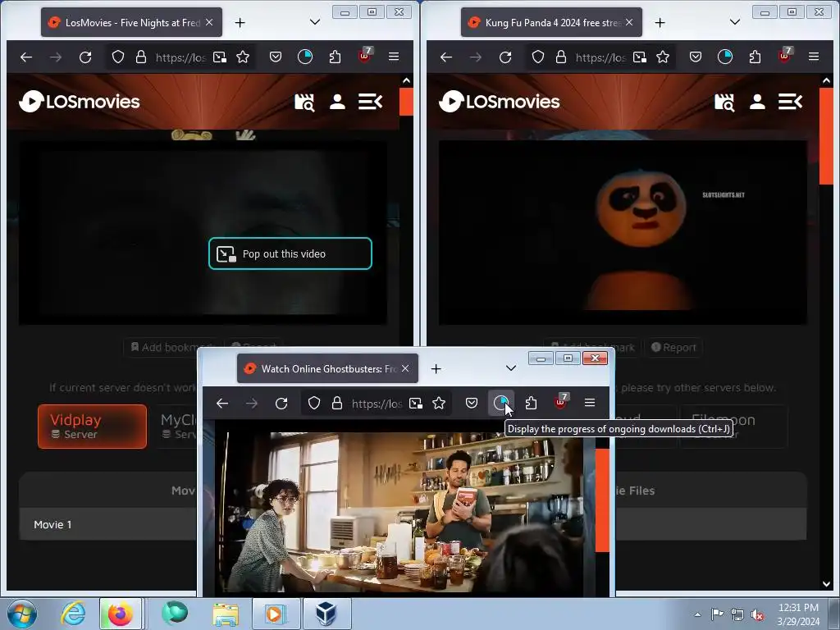Open Firefox menu in Kung Fu Panda window
The height and width of the screenshot is (630, 840).
pos(814,57)
